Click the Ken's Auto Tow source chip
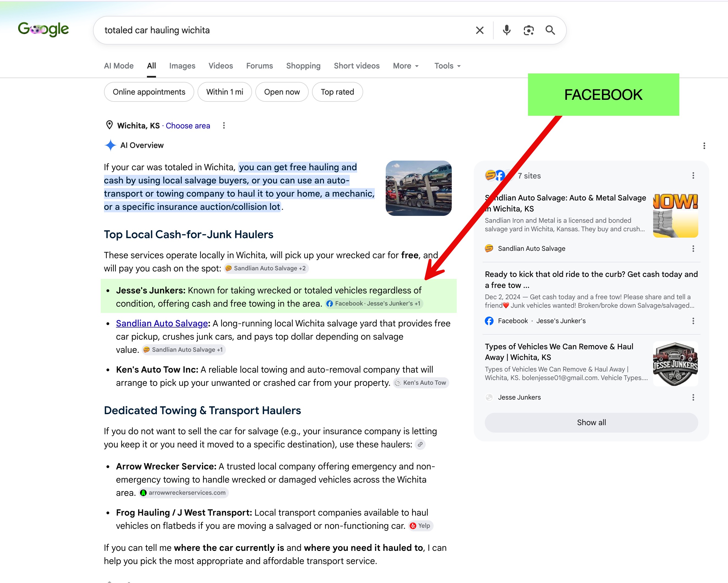This screenshot has height=583, width=728. coord(421,383)
